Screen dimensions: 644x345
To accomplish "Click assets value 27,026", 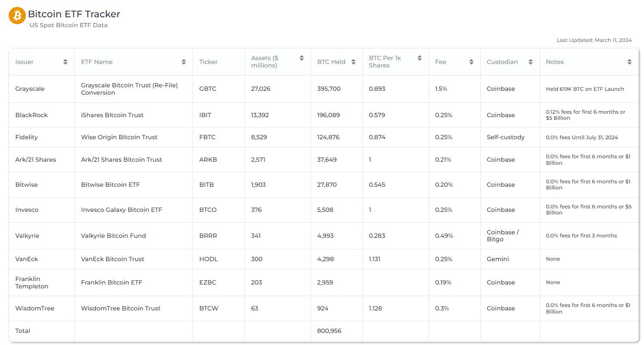I will [260, 89].
